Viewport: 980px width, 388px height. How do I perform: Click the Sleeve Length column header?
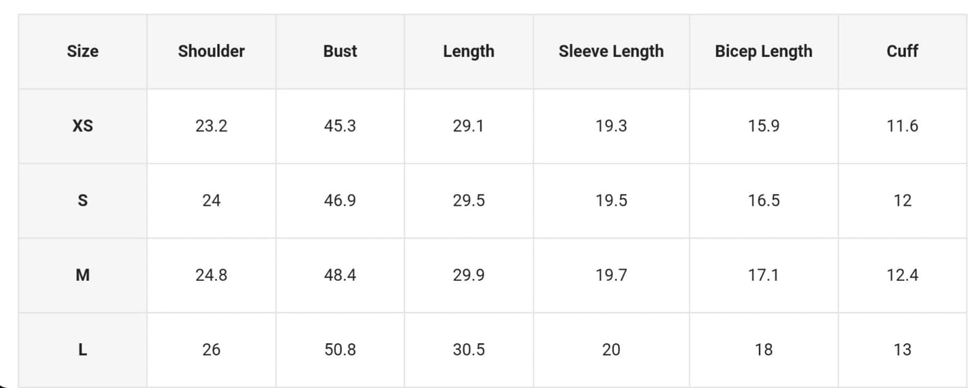(x=611, y=52)
